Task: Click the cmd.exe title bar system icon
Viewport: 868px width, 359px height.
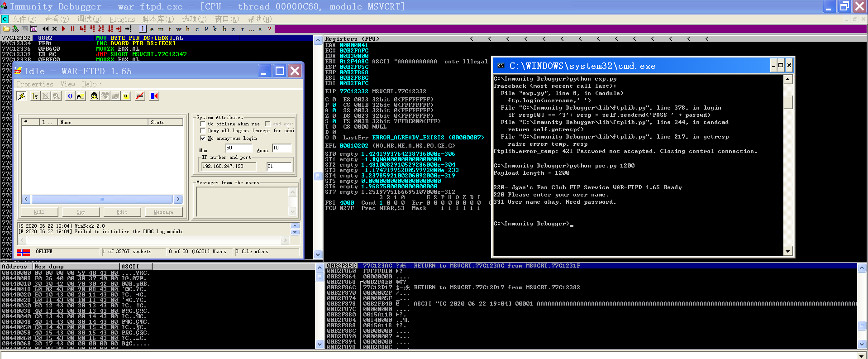Action: click(x=501, y=66)
